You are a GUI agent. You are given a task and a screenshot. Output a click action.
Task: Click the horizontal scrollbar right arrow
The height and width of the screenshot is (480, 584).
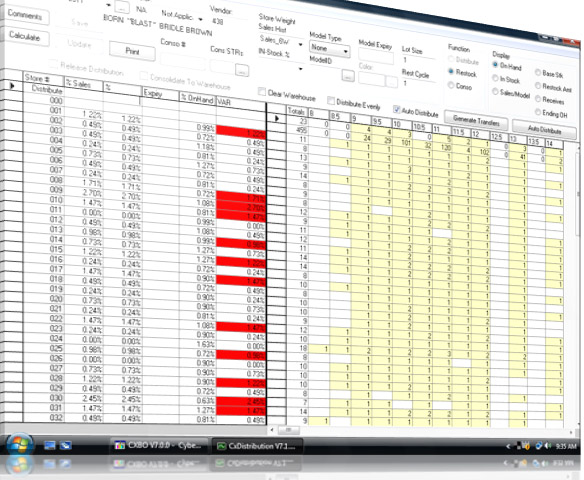click(x=571, y=432)
